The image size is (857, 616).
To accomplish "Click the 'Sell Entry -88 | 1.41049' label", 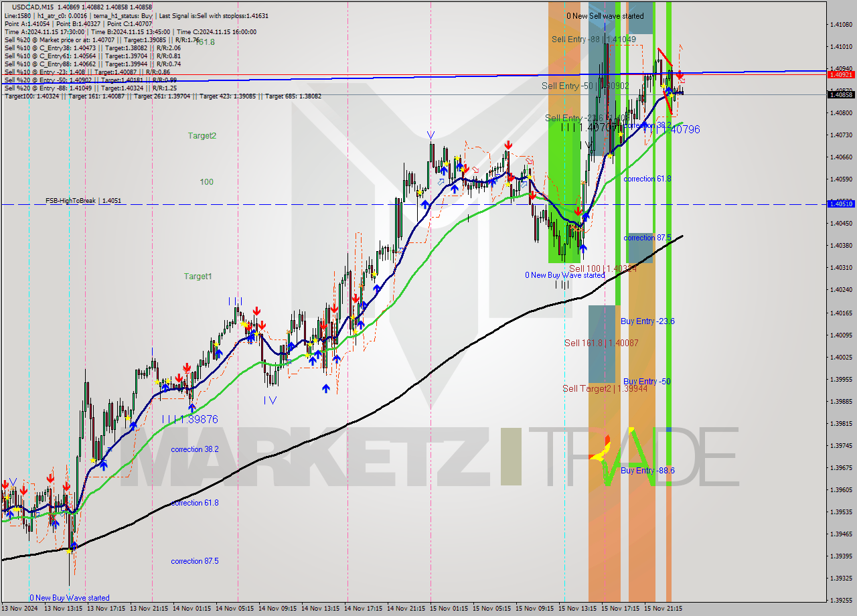I will tap(593, 40).
